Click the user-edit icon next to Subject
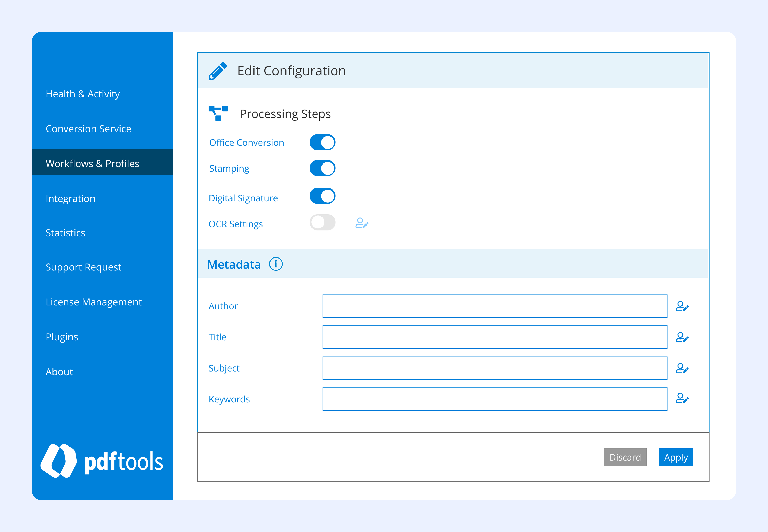The width and height of the screenshot is (768, 532). (x=682, y=368)
